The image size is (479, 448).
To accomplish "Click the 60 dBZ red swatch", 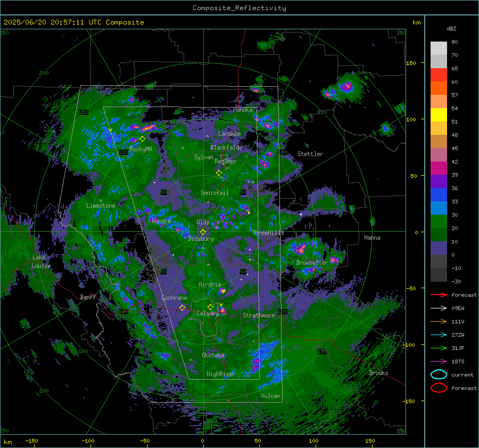I will (439, 75).
